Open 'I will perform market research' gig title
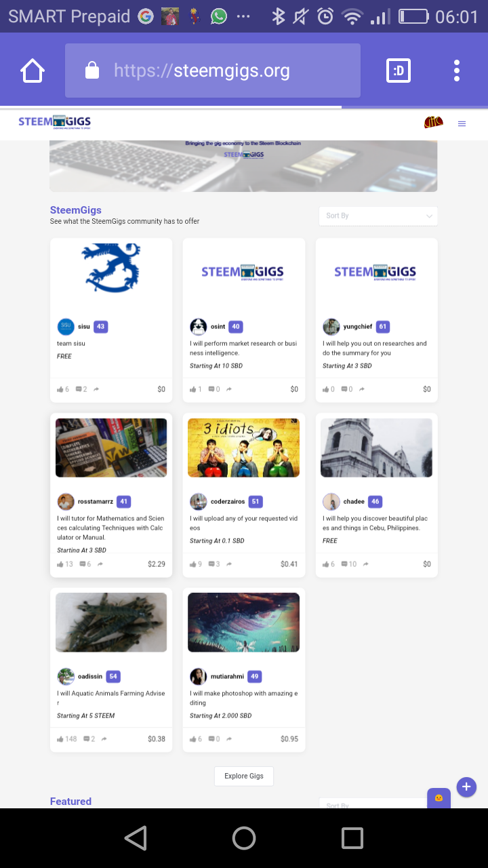This screenshot has width=488, height=868. point(243,348)
